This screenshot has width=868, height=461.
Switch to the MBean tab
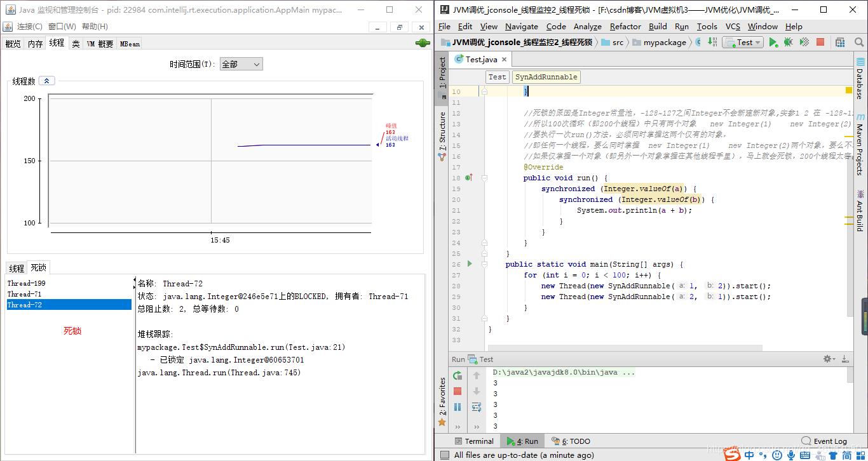click(x=130, y=44)
